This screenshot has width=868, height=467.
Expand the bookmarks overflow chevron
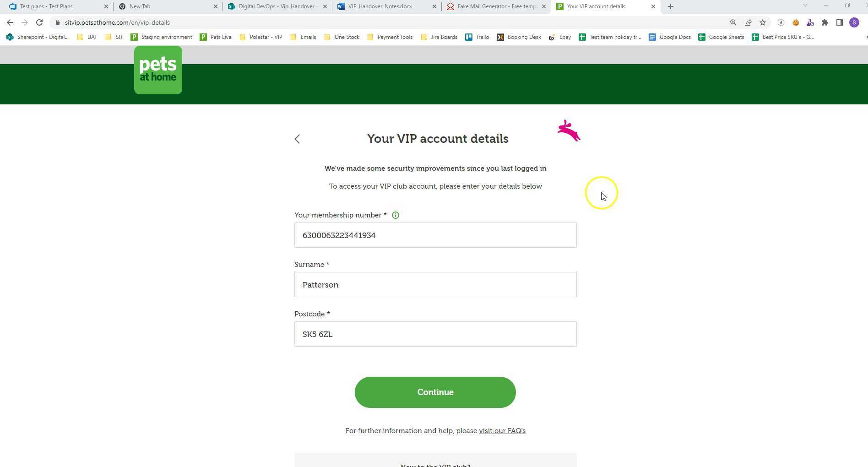(865, 37)
